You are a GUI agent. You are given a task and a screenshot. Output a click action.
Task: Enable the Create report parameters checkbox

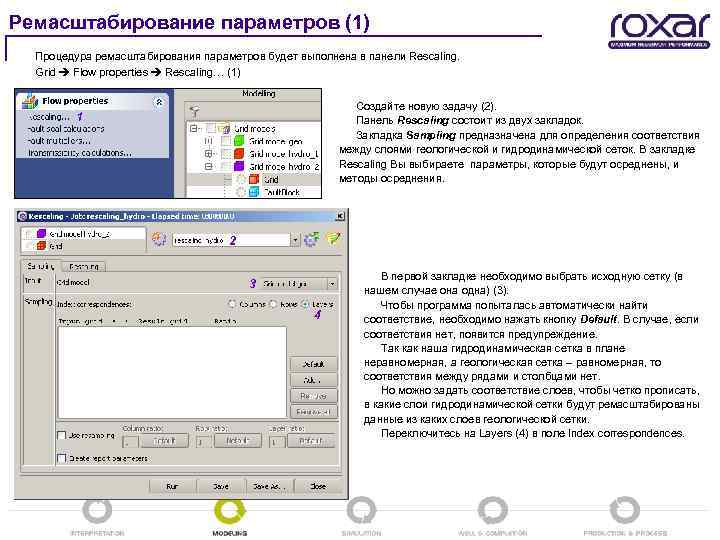tap(62, 458)
